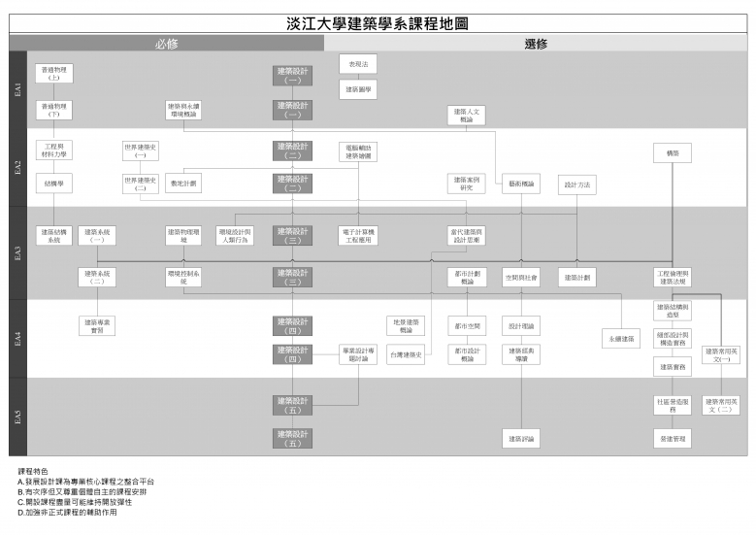The image size is (756, 535).
Task: Click the 建築實務 course box
Action: [673, 367]
